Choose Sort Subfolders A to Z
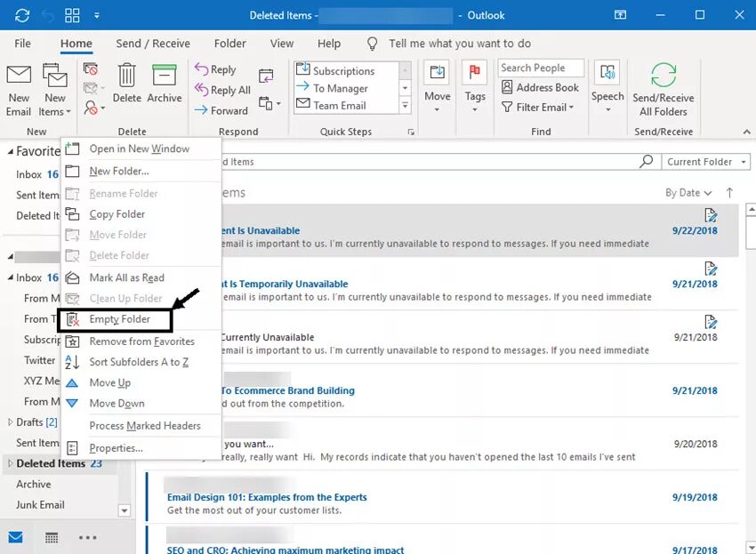Image resolution: width=756 pixels, height=554 pixels. point(141,362)
